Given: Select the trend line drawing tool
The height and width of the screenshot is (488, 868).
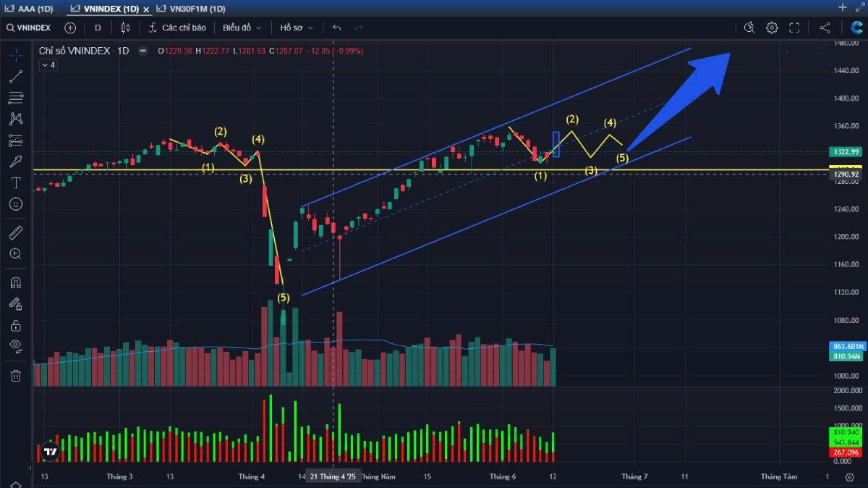Looking at the screenshot, I should [x=16, y=77].
